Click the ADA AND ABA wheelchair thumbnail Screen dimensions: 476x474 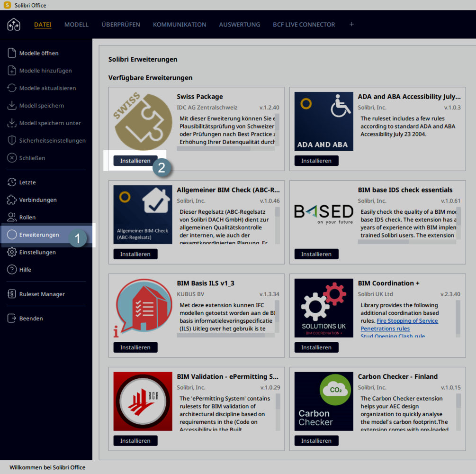coord(323,121)
